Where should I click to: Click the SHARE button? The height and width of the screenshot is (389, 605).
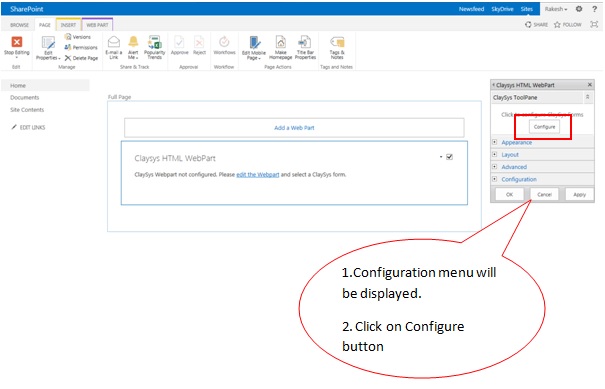[536, 25]
